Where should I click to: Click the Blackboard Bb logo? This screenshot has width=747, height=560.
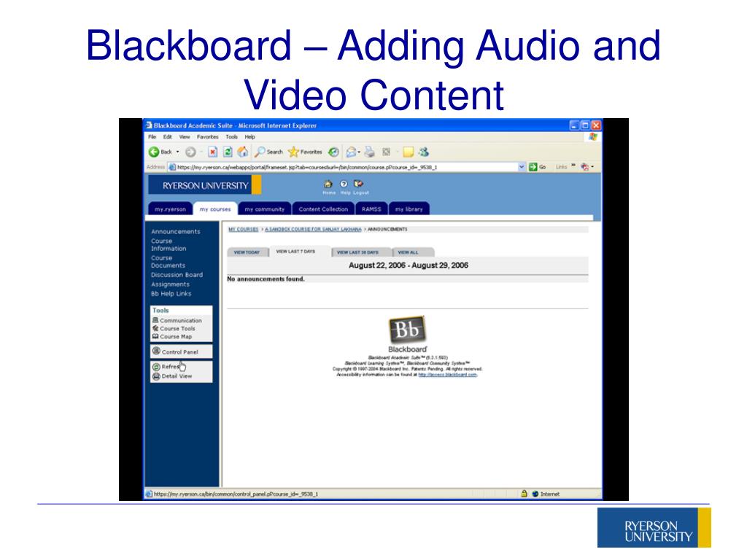pos(407,329)
